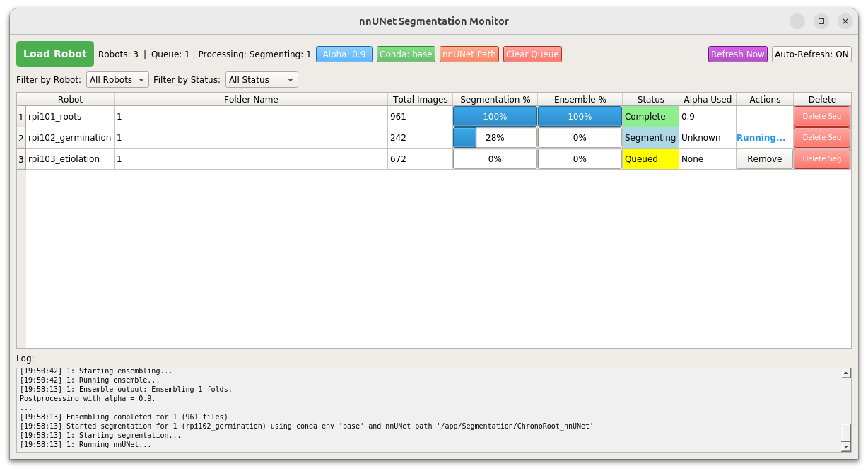The image size is (868, 471).
Task: Delete segmentation for rpi103_etiolation
Action: click(x=822, y=158)
